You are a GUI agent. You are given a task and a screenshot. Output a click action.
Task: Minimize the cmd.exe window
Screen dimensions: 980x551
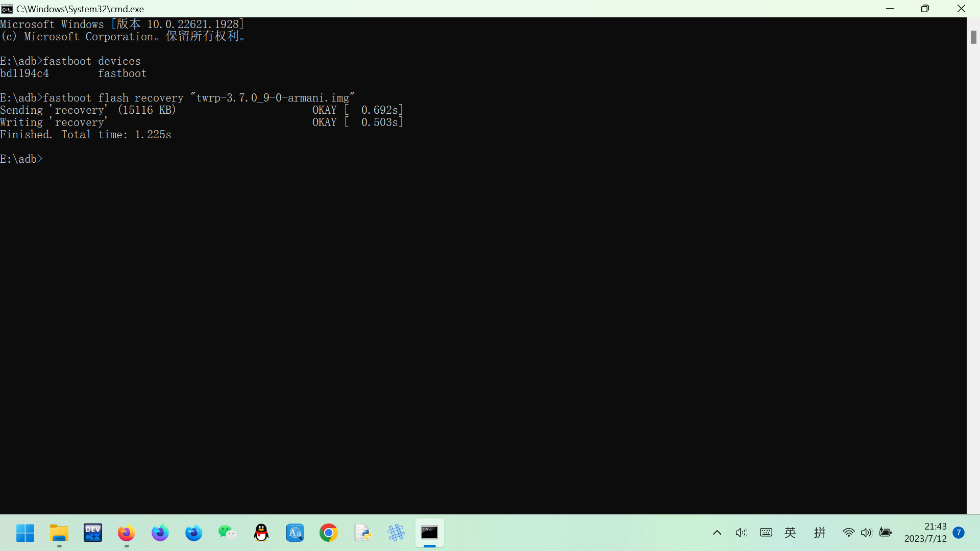tap(890, 9)
